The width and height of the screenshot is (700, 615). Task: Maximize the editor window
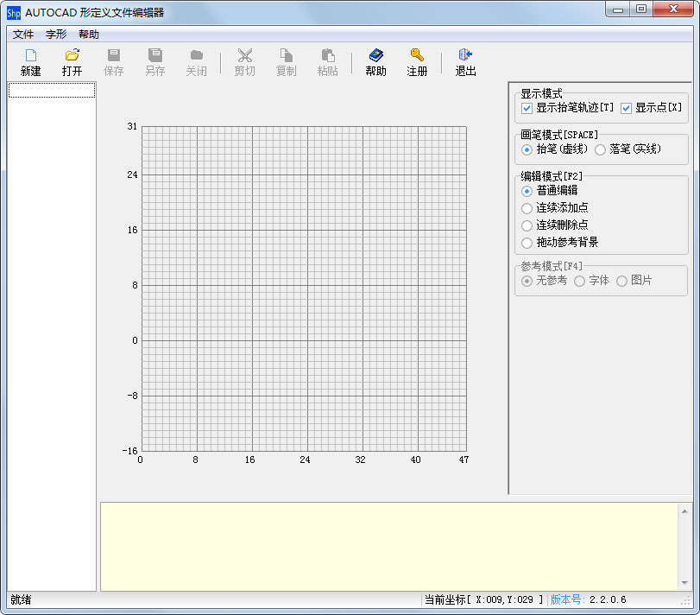point(641,9)
